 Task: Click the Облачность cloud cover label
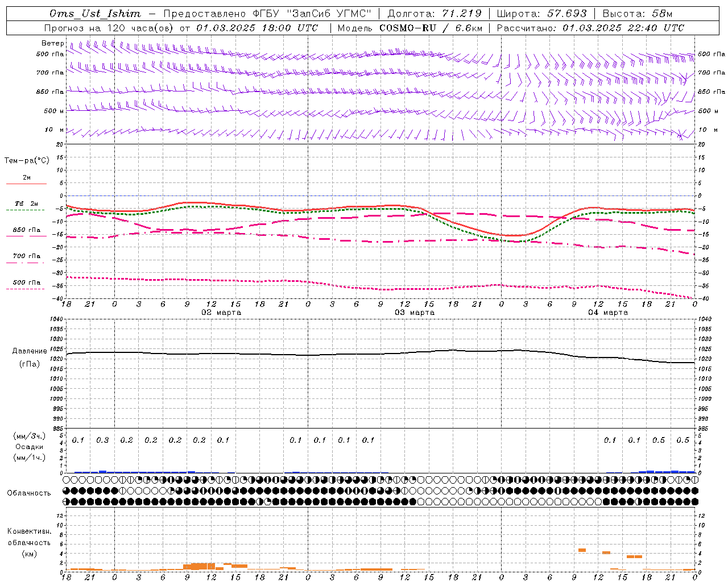click(29, 493)
